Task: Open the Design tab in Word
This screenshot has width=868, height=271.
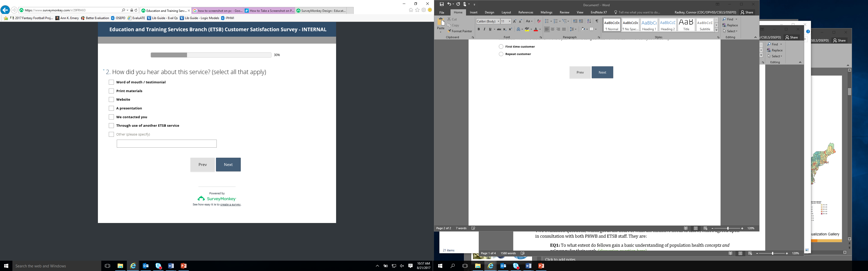Action: [489, 12]
